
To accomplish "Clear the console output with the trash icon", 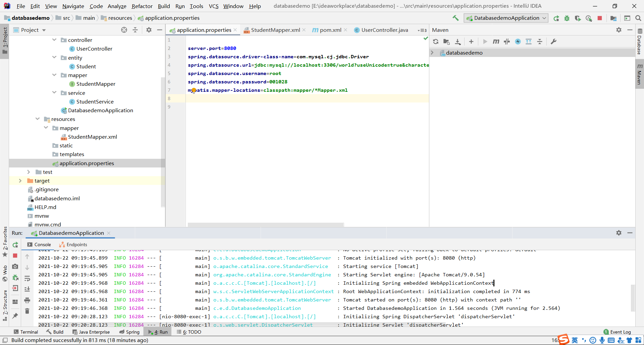I will 27,311.
